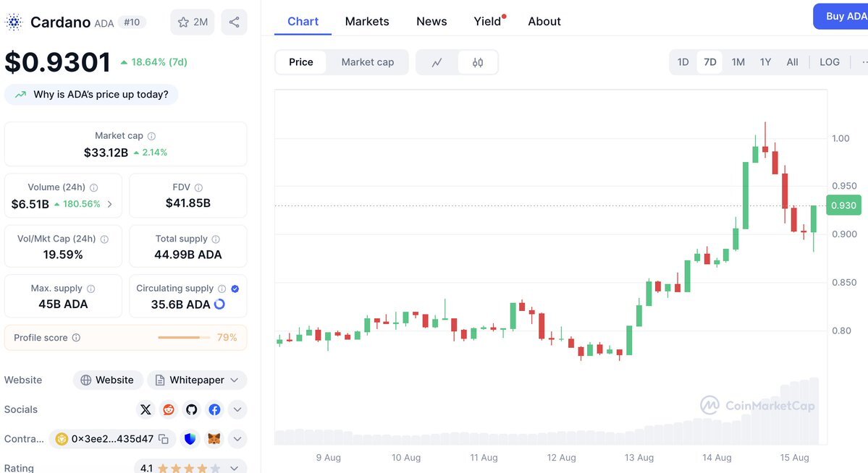Toggle LOG scale on chart
This screenshot has width=868, height=473.
coord(829,62)
